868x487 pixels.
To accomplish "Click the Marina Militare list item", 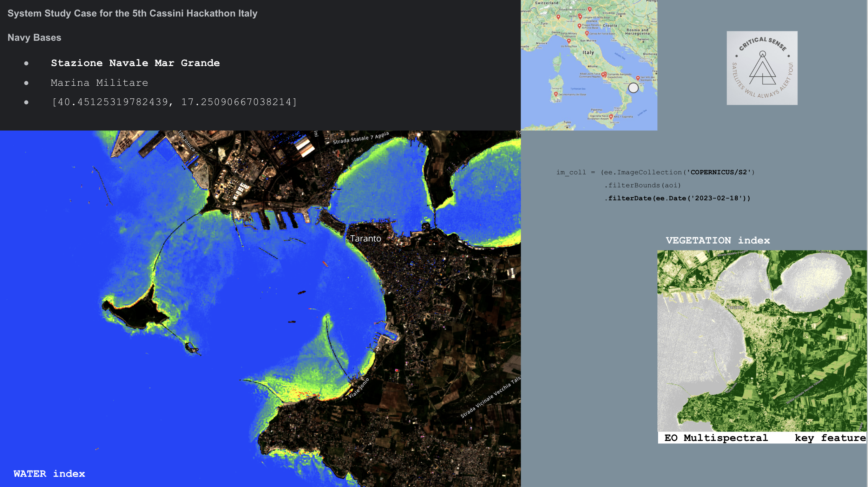I will coord(99,83).
